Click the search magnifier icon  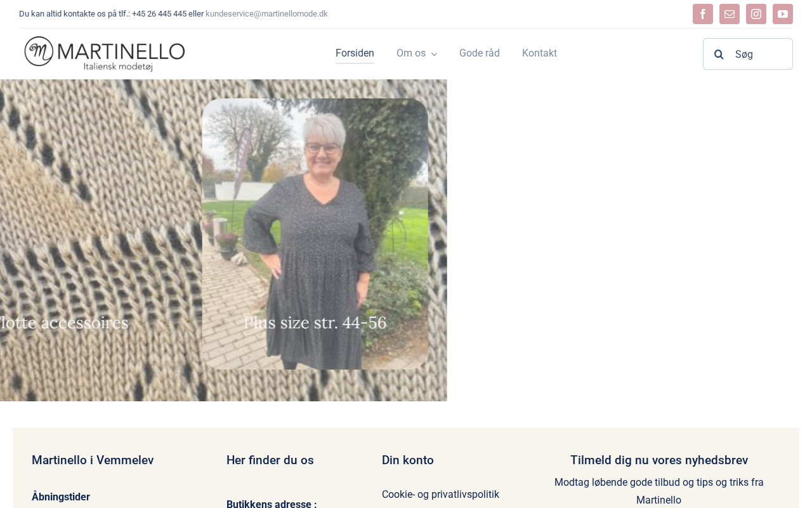719,54
